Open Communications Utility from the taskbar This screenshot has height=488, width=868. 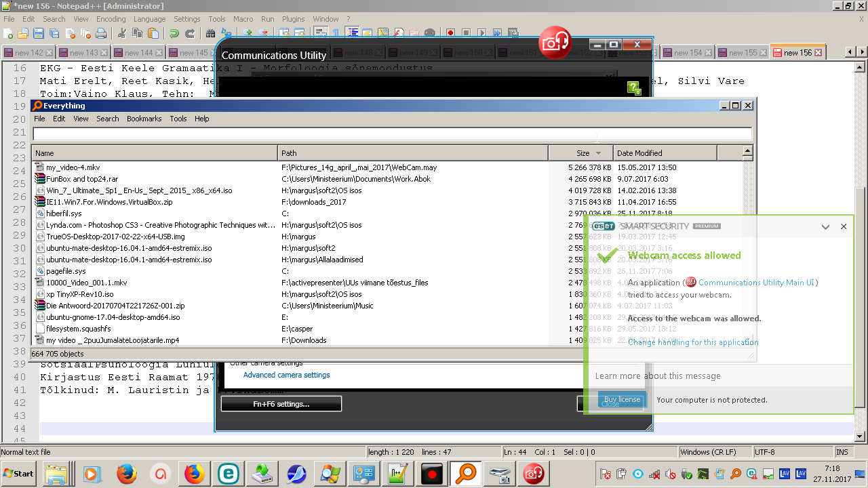(534, 474)
